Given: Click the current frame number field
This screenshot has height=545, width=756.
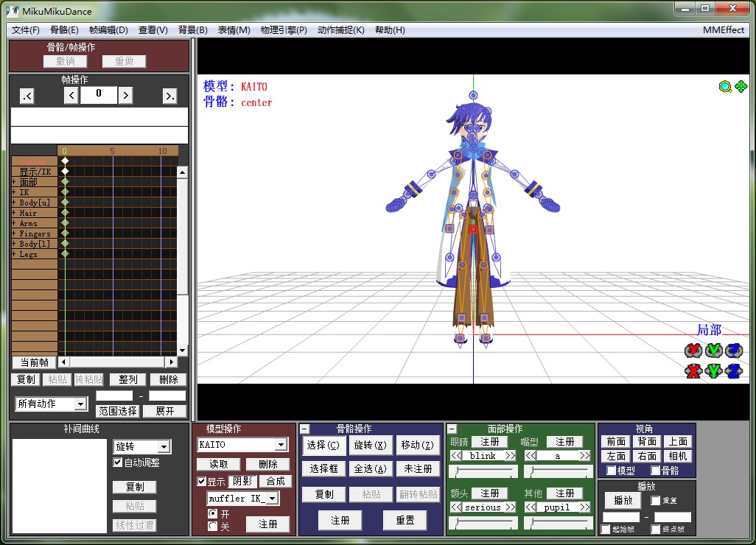Looking at the screenshot, I should [99, 95].
